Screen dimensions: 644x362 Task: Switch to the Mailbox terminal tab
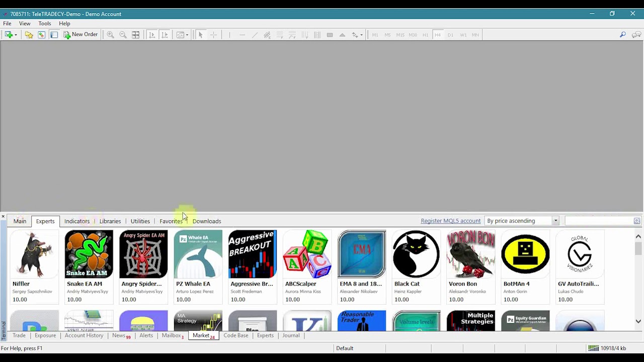pos(173,335)
